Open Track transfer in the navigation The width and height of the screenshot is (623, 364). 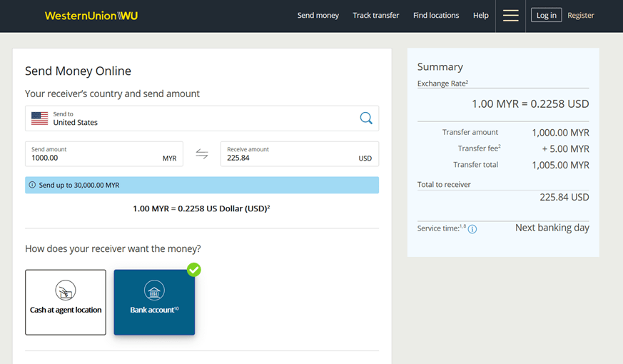(x=375, y=16)
